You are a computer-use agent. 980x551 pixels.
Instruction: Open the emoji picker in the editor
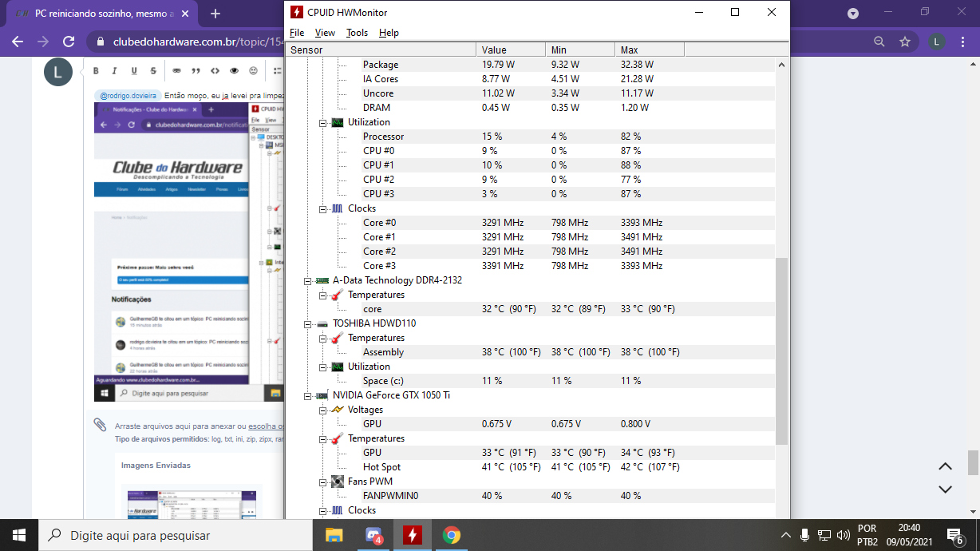(254, 71)
